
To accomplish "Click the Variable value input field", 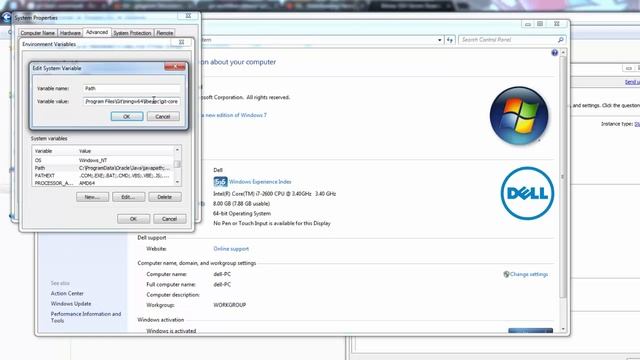I will coord(131,101).
